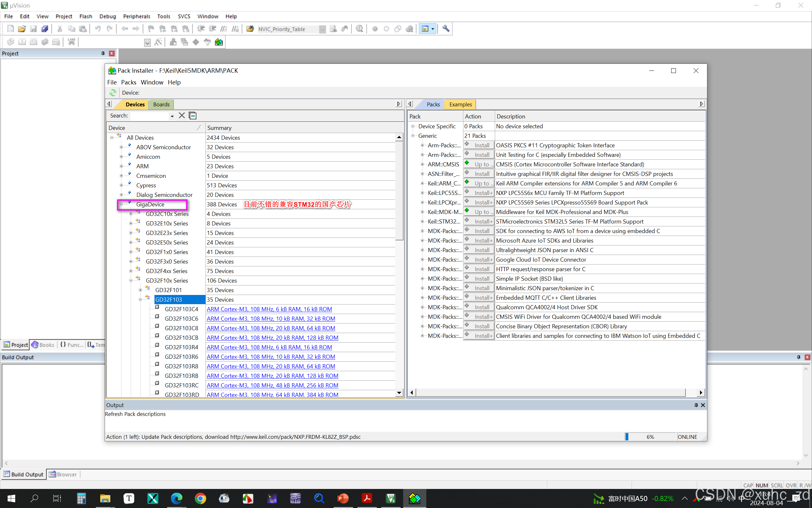Open the Flash menu
Viewport: 812px width, 508px height.
(86, 17)
